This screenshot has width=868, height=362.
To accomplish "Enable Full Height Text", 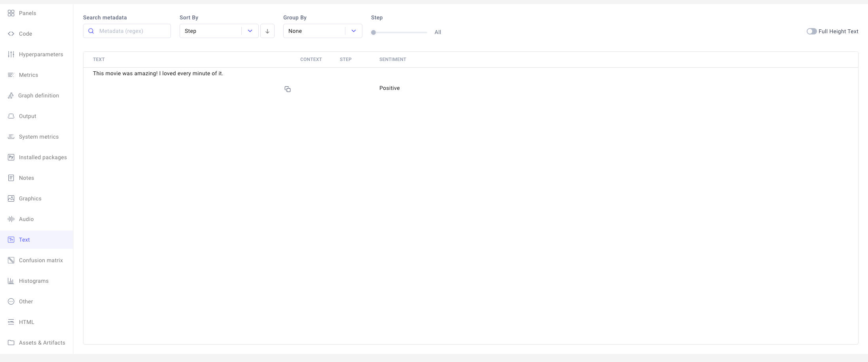I will pos(812,31).
